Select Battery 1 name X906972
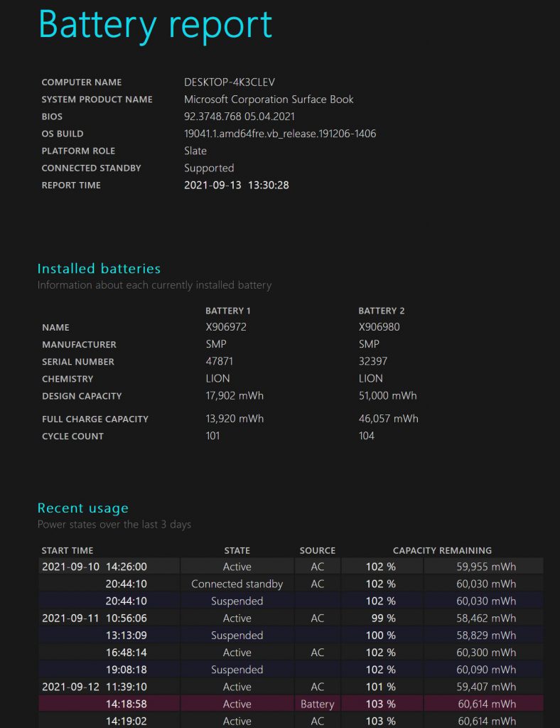This screenshot has height=728, width=560. 227,328
